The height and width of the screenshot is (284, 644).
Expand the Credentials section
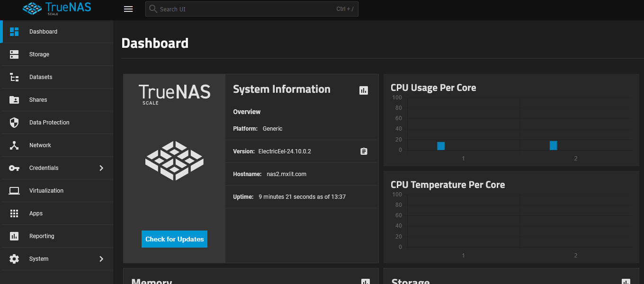tap(101, 168)
